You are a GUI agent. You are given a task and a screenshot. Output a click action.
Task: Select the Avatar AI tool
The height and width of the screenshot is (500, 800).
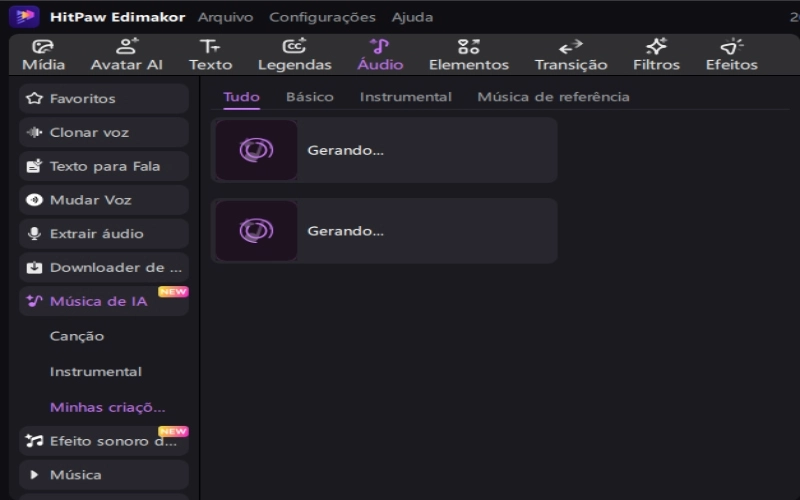(126, 55)
